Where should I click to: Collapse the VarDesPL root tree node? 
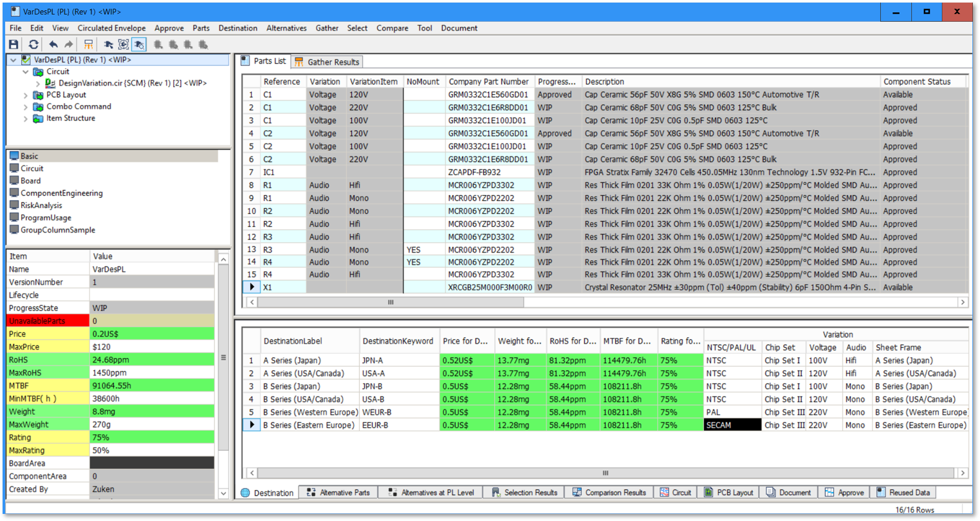(13, 59)
